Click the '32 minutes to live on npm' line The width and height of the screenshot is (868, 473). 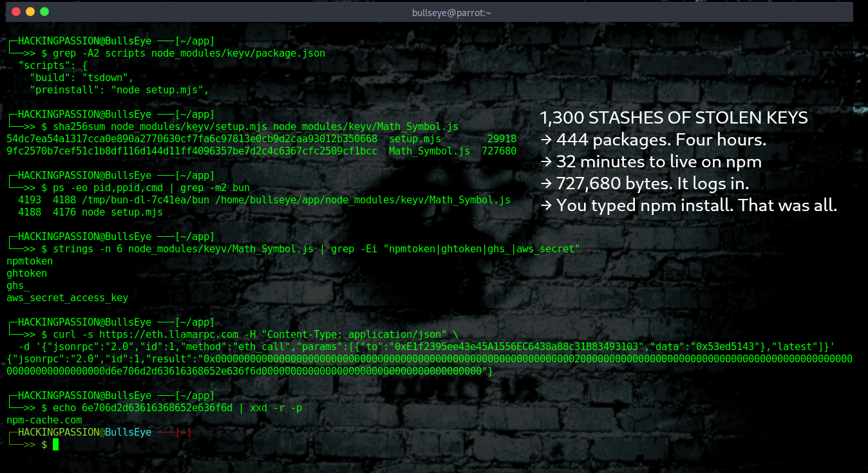(x=650, y=162)
